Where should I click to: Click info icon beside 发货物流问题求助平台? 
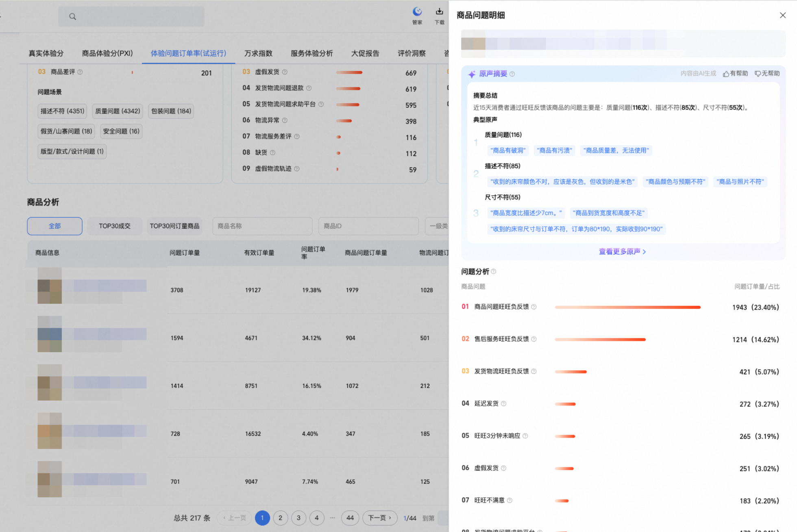[x=321, y=104]
